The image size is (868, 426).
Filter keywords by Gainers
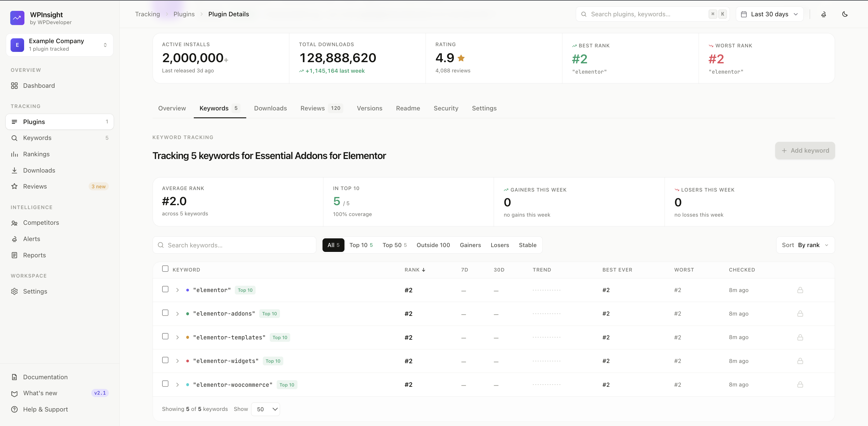[x=470, y=245]
